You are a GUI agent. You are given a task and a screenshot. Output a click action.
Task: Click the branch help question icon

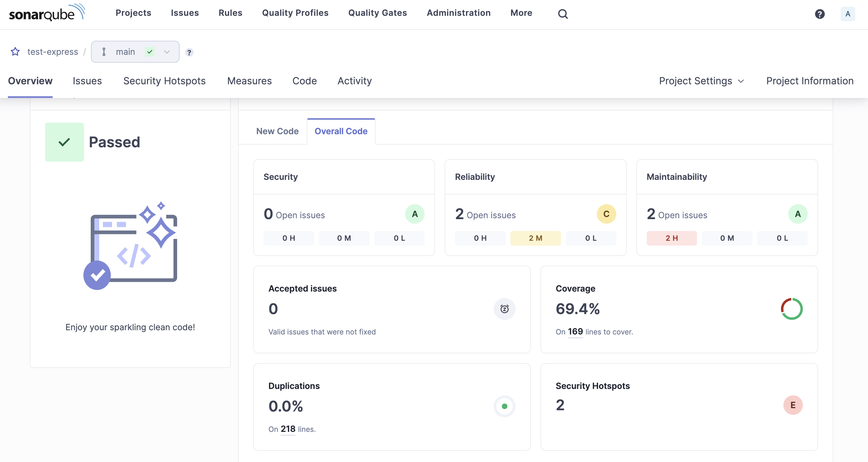[189, 52]
